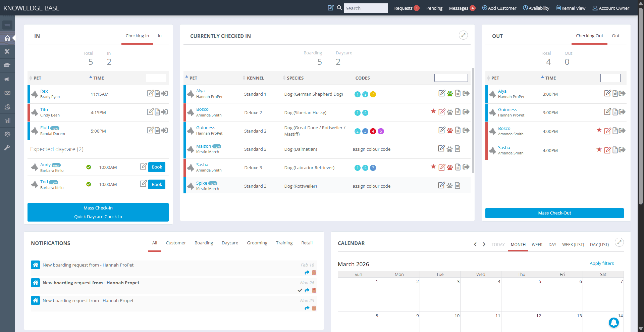Open the Home dashboard from the sidebar
The height and width of the screenshot is (332, 644).
click(7, 38)
